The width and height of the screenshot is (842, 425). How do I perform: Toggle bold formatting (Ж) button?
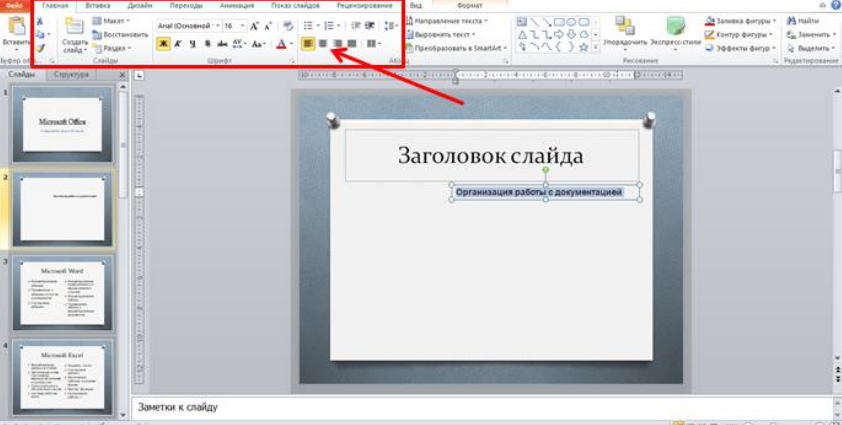(163, 44)
